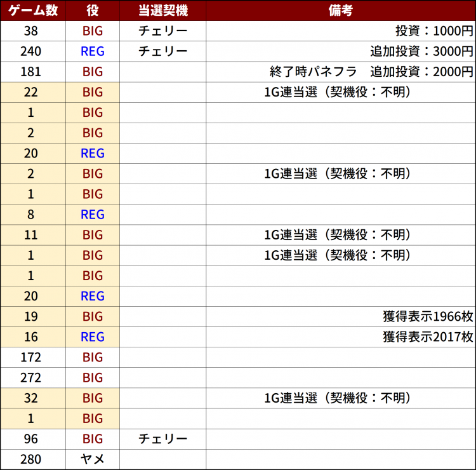This screenshot has height=470, width=476.
Task: Click BIG in the 38-game row
Action: point(93,31)
